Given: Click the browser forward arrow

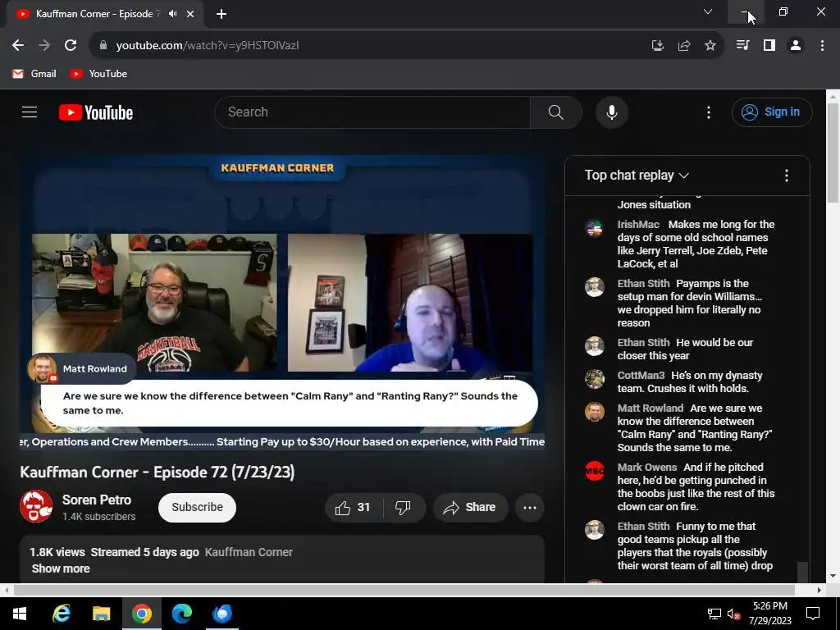Looking at the screenshot, I should click(x=44, y=46).
